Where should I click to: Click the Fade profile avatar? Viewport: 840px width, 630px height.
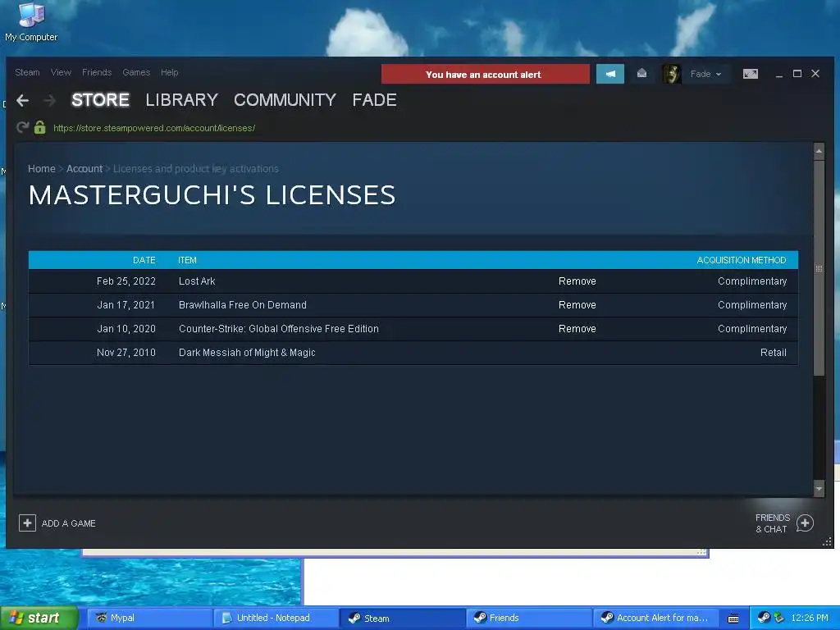(671, 74)
